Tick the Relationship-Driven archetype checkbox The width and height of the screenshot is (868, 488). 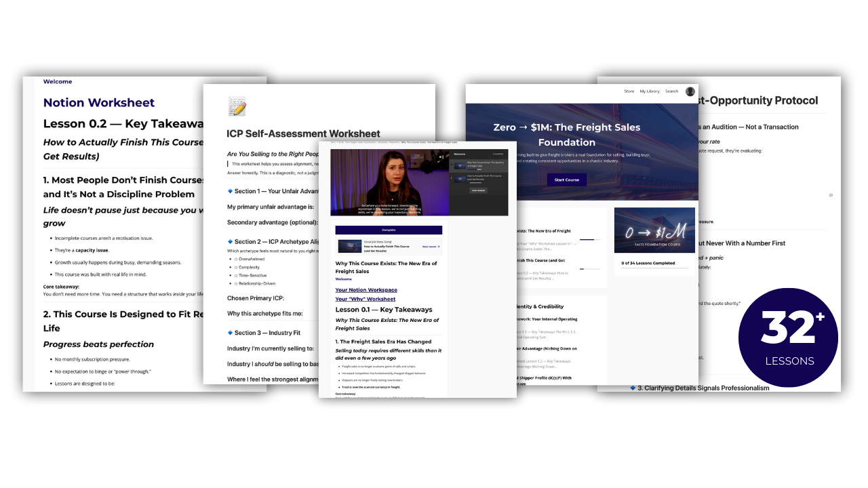[235, 284]
